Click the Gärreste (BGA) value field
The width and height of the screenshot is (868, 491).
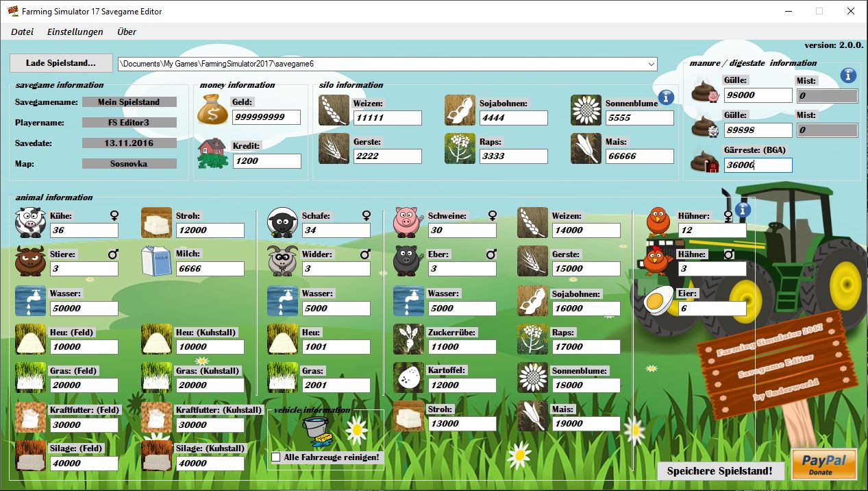(758, 165)
